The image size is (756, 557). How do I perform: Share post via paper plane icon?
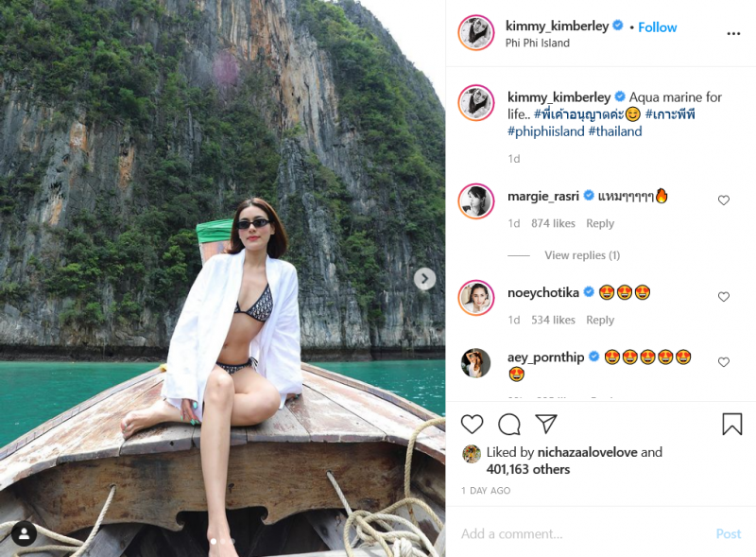pos(546,424)
